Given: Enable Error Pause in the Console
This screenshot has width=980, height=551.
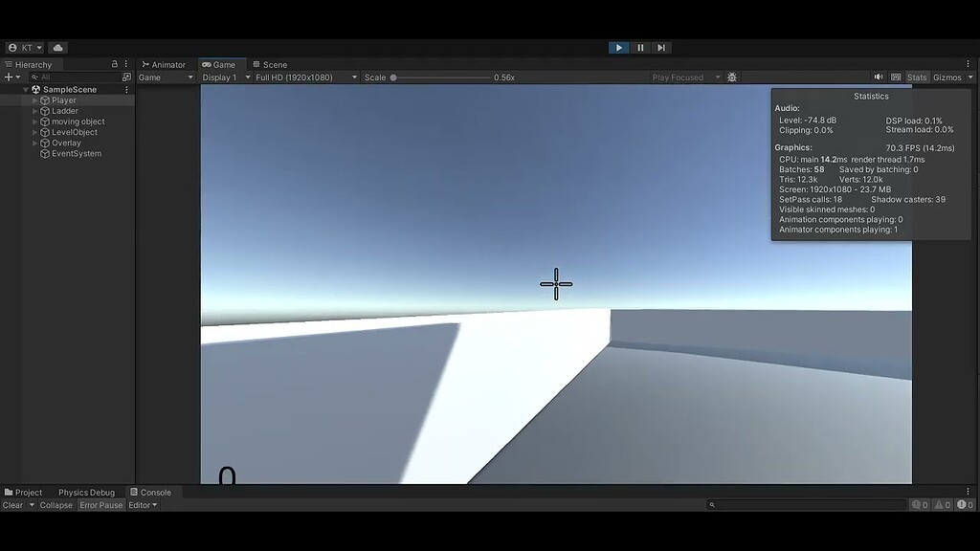Looking at the screenshot, I should (x=100, y=505).
